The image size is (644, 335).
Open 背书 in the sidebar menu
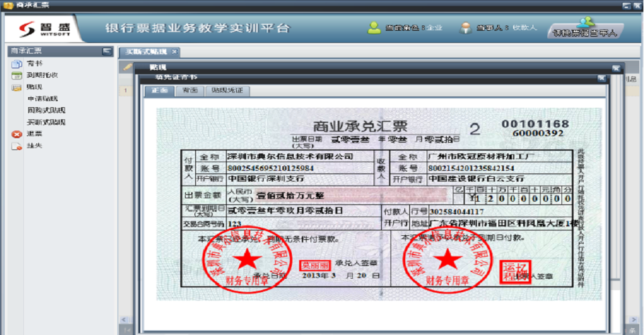click(34, 64)
